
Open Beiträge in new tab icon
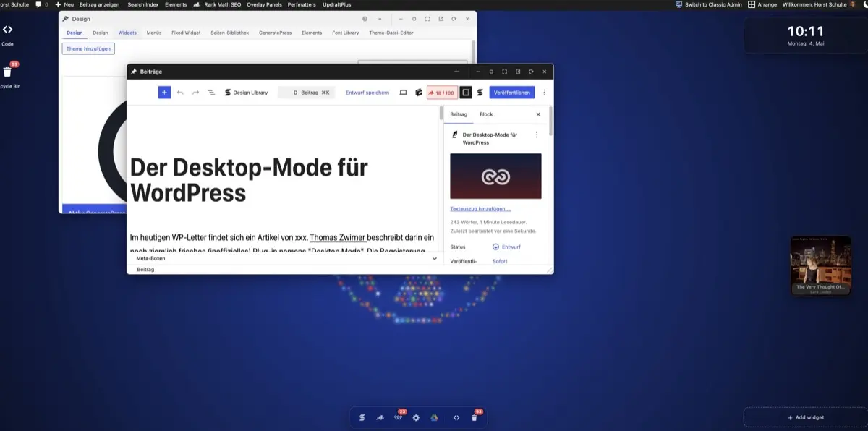coord(518,72)
